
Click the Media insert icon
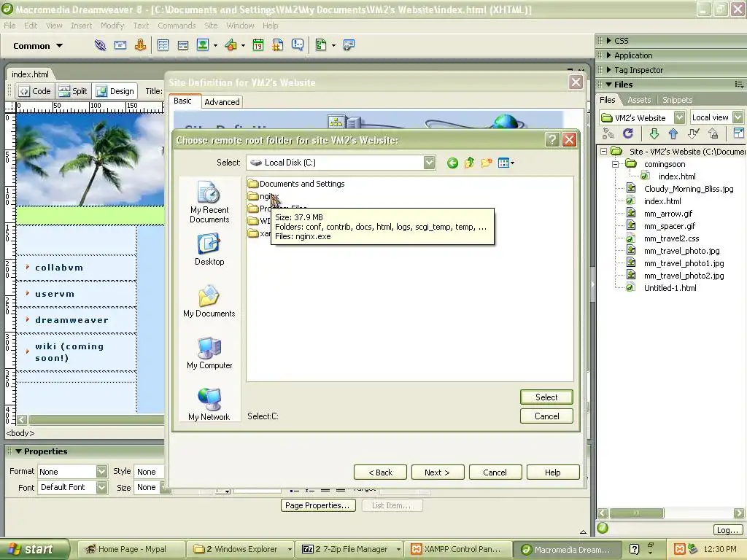[231, 45]
